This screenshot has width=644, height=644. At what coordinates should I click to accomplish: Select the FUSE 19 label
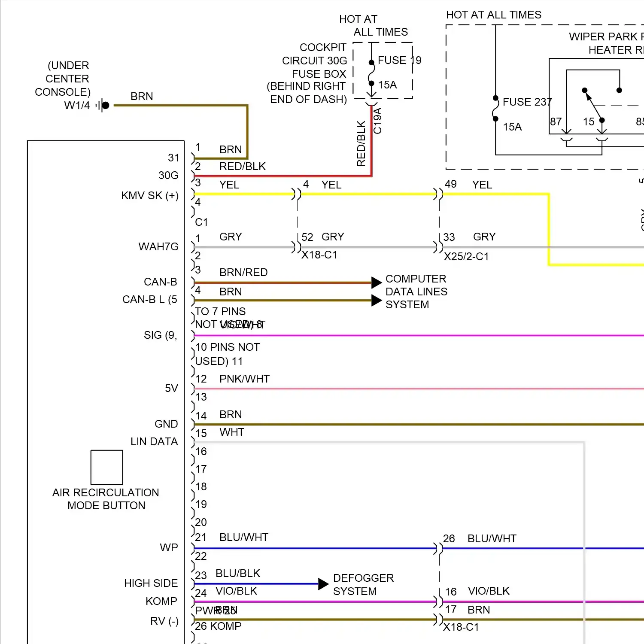point(399,60)
